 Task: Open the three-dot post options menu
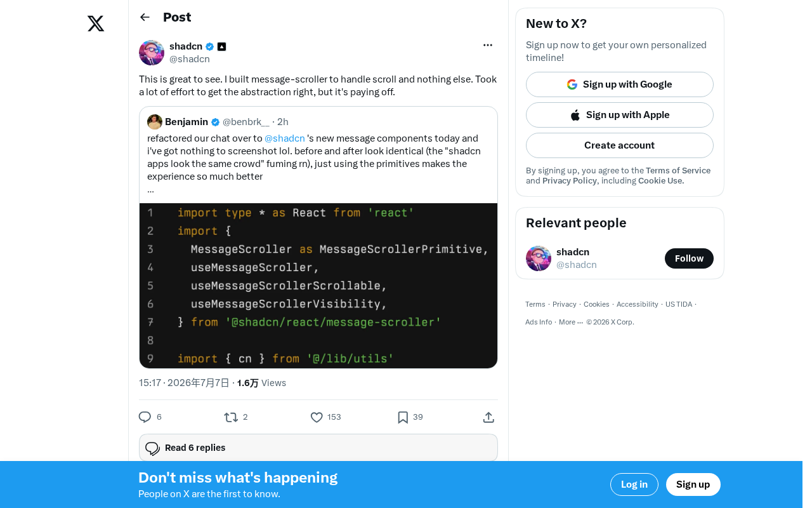(488, 45)
